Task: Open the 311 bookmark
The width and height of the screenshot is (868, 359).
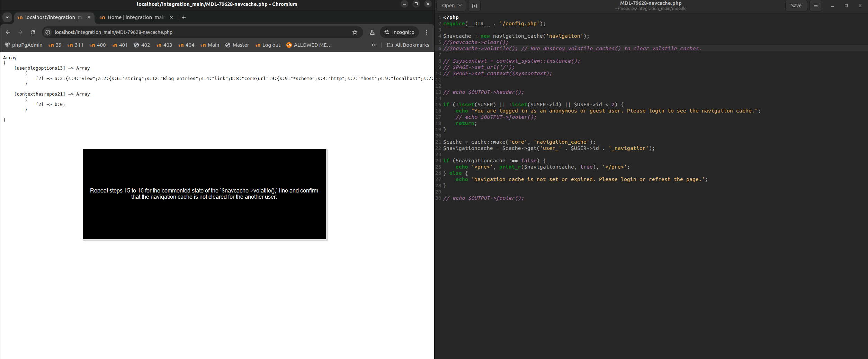Action: tap(75, 45)
